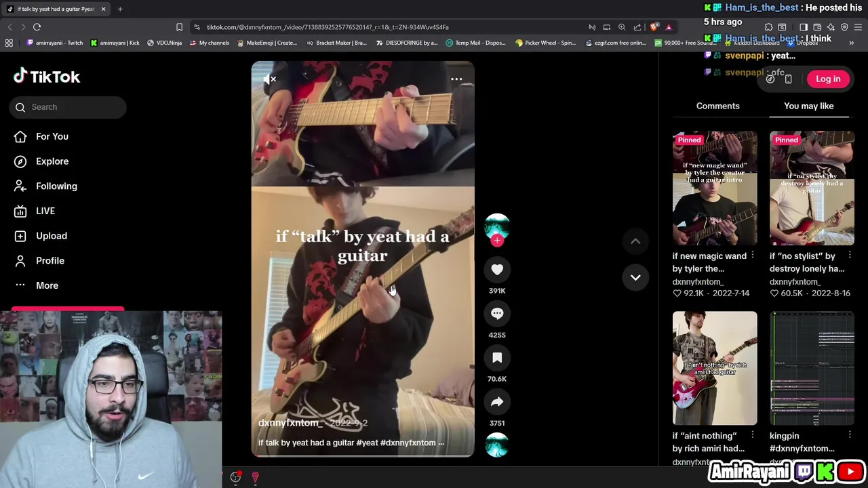
Task: Open the Brave VPN shield icon
Action: click(x=844, y=27)
